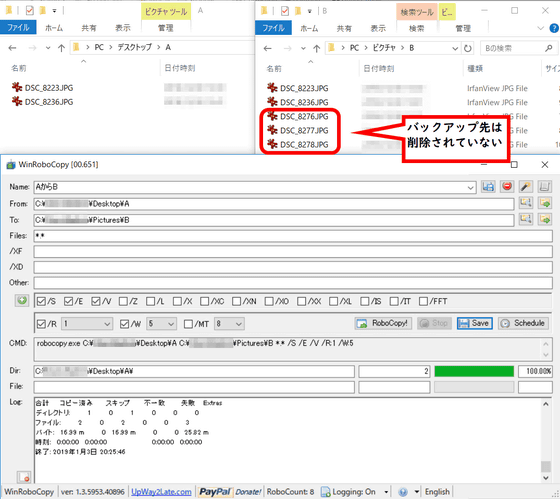Expand the Logging On dropdown arrow
This screenshot has height=499, width=560.
pos(386,492)
